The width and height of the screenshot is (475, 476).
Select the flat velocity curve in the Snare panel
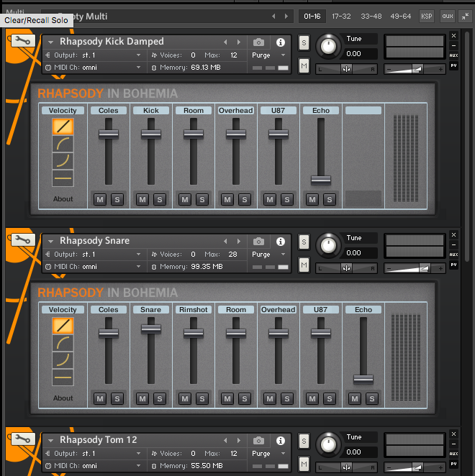tap(63, 377)
